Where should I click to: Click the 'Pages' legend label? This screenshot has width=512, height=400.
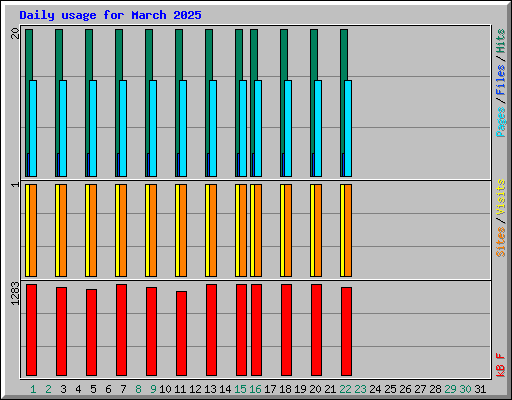pos(500,122)
